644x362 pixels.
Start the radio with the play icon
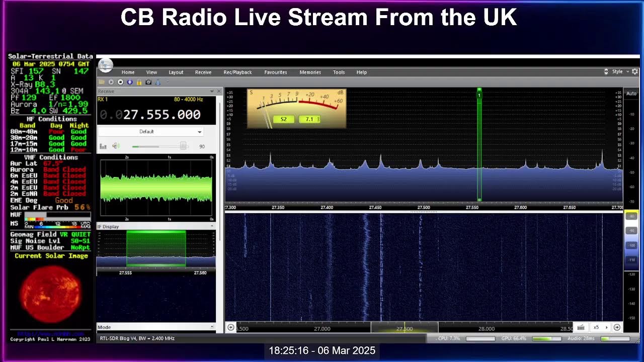point(111,82)
